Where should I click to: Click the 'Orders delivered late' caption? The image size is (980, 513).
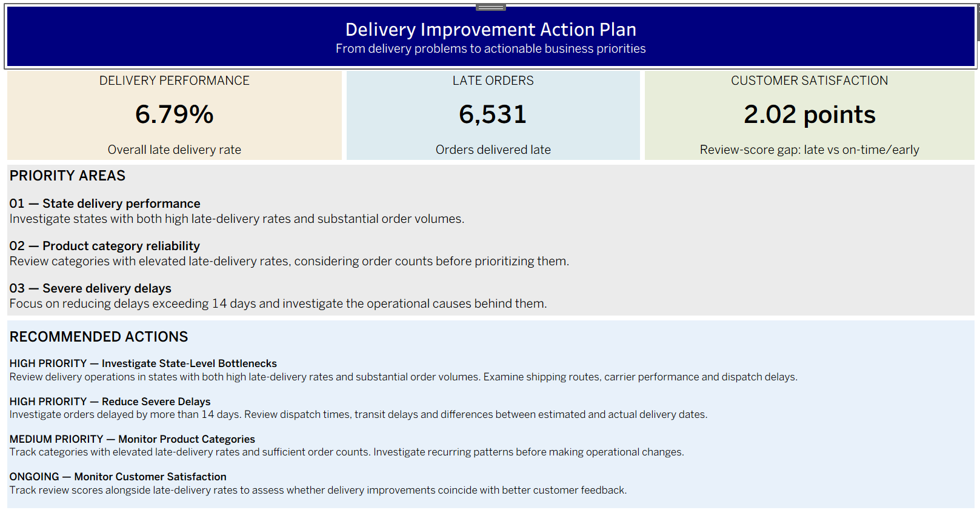click(x=493, y=150)
